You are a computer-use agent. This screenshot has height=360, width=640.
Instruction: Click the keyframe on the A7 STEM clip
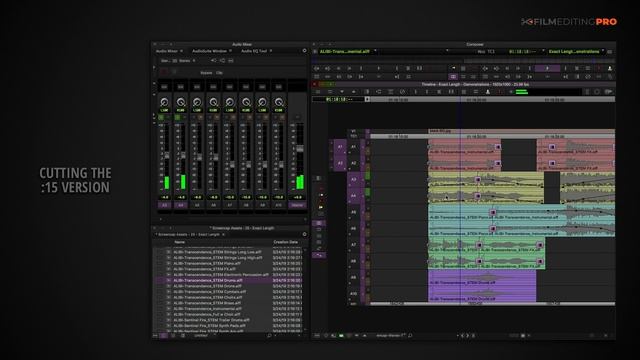(479, 245)
